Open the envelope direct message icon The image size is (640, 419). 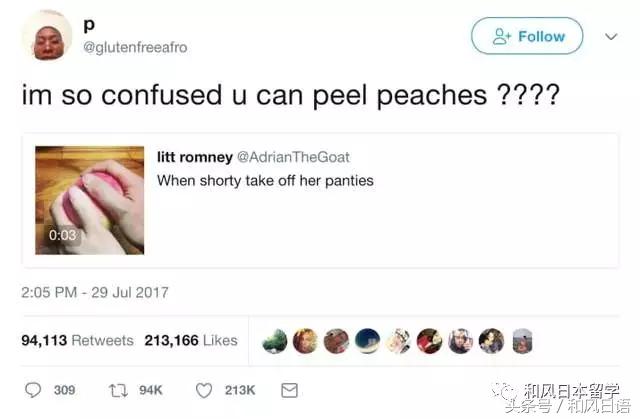(289, 390)
